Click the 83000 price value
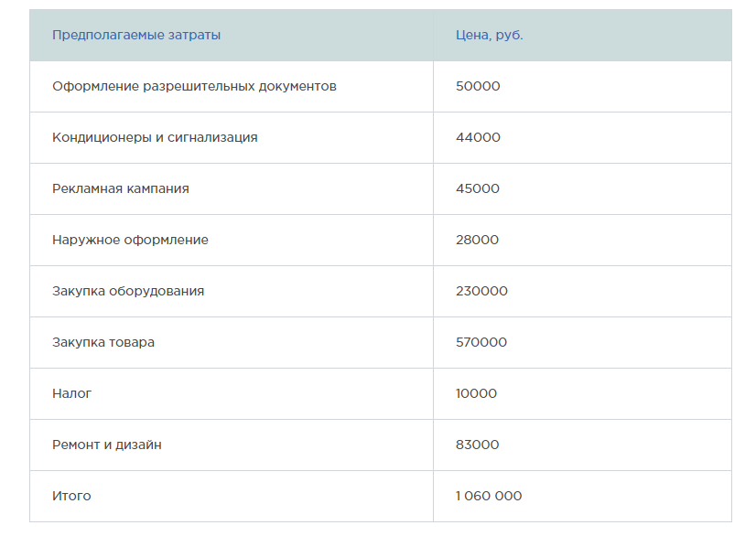Image resolution: width=756 pixels, height=536 pixels. click(477, 445)
